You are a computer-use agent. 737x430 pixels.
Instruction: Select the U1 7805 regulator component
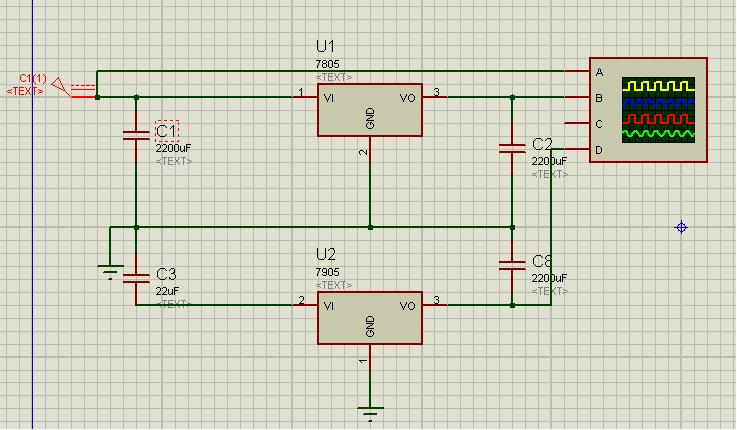370,110
